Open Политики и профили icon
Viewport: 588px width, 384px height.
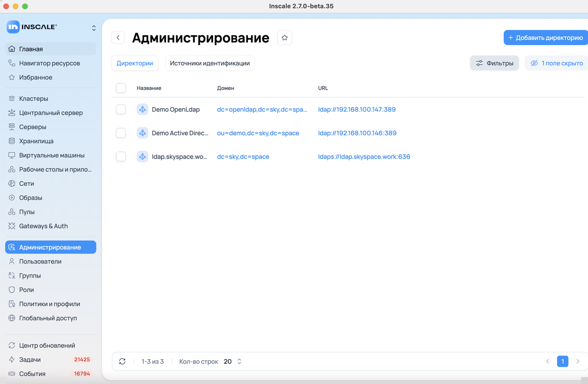pos(12,304)
